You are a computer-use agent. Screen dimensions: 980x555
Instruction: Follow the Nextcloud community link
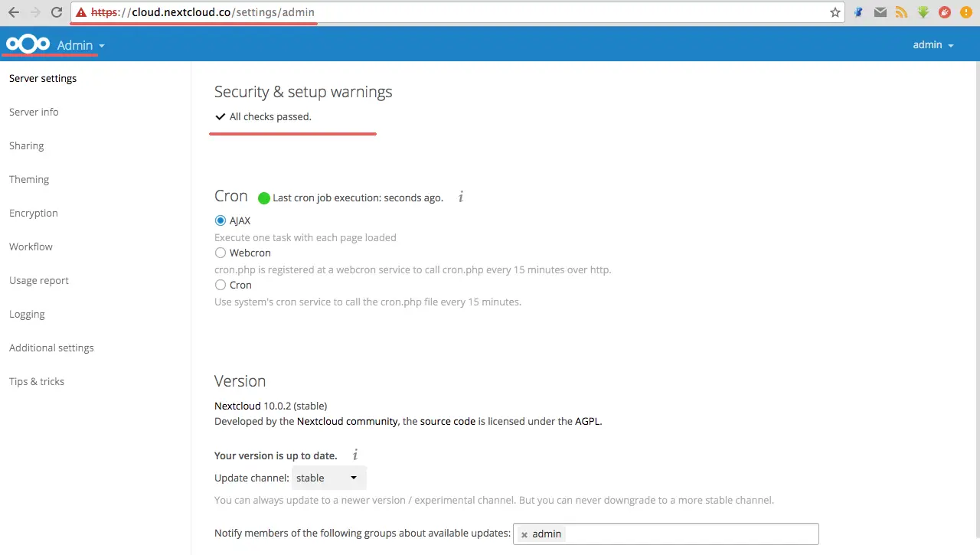coord(347,421)
